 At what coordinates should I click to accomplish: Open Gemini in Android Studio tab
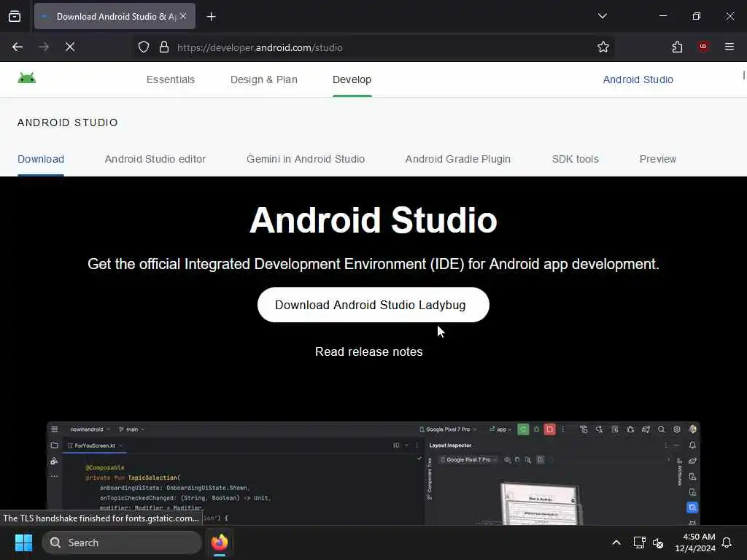306,159
